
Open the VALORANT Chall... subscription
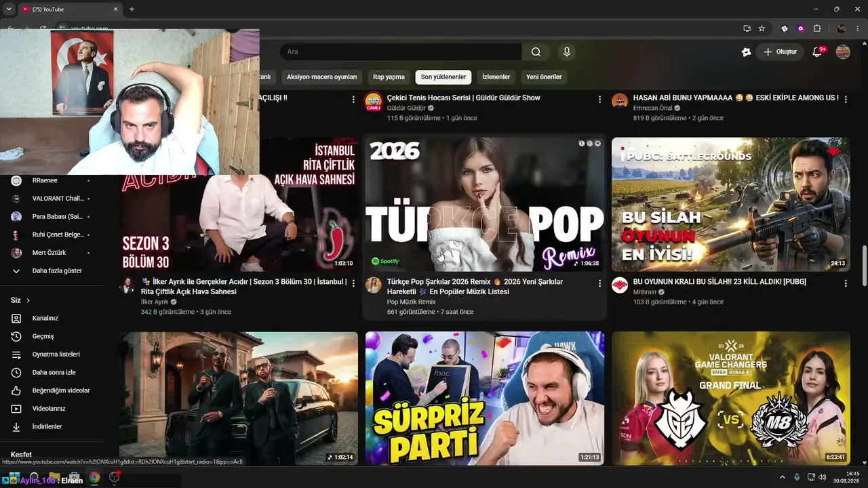tap(57, 199)
